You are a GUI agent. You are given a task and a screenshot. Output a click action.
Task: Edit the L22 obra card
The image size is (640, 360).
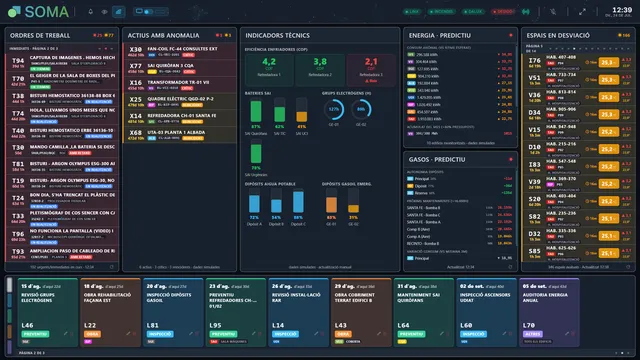pos(128,334)
